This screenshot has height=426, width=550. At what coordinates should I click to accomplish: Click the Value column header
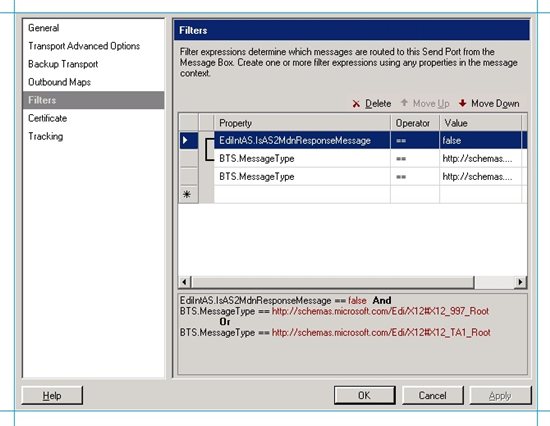tap(481, 123)
